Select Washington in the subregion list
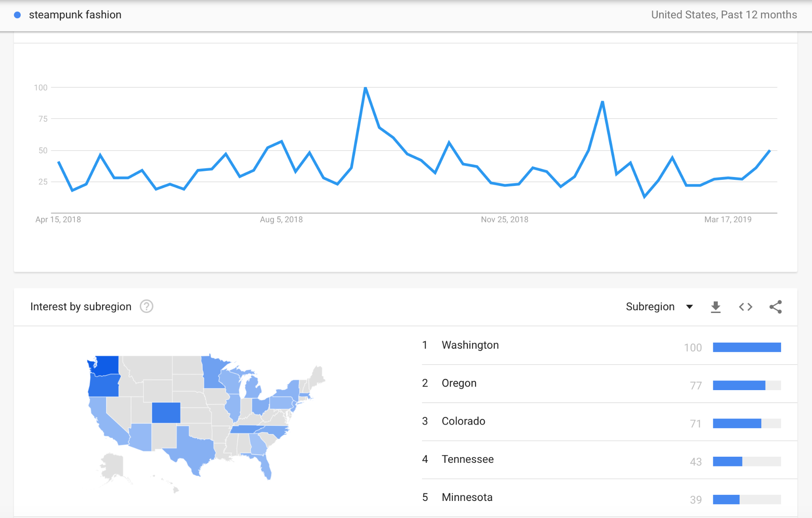 [x=470, y=345]
